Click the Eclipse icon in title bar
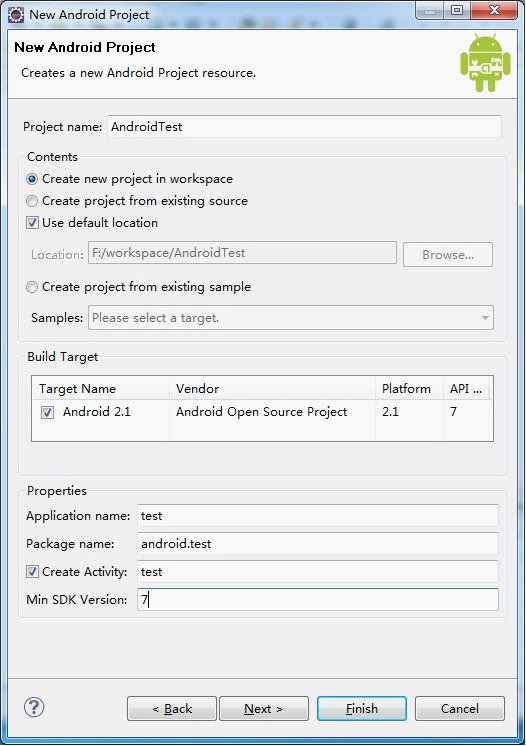526x746 pixels. (16, 14)
